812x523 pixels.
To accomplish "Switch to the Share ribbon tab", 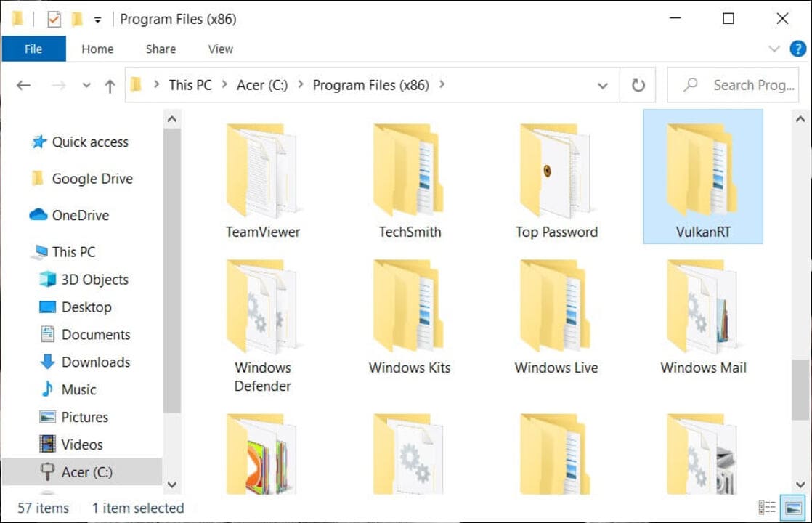I will pos(161,49).
